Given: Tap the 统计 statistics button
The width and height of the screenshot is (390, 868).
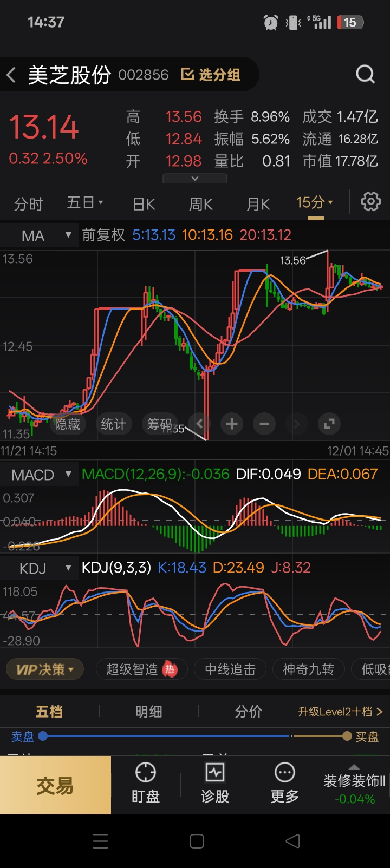Looking at the screenshot, I should coord(113,424).
